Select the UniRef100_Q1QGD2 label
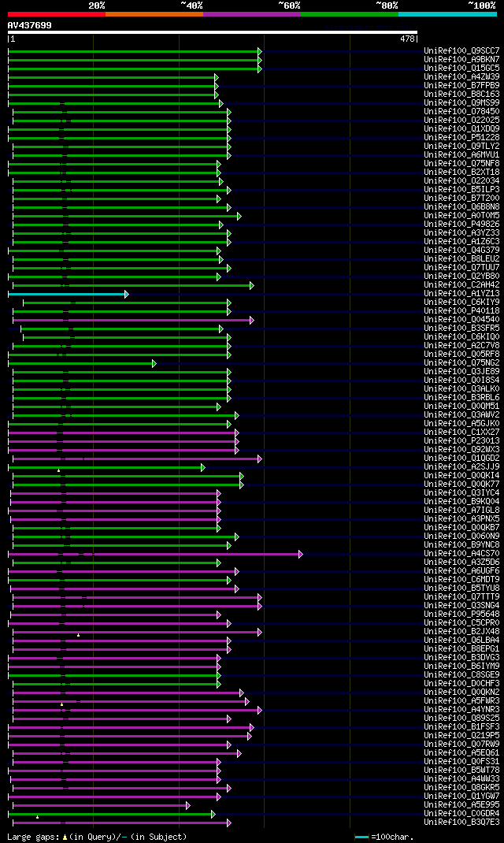The width and height of the screenshot is (504, 843). click(x=461, y=459)
